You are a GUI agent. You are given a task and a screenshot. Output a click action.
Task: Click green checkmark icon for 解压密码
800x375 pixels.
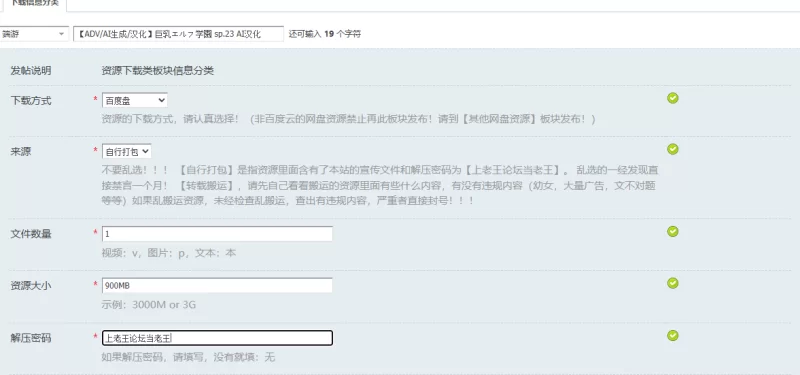(x=672, y=335)
